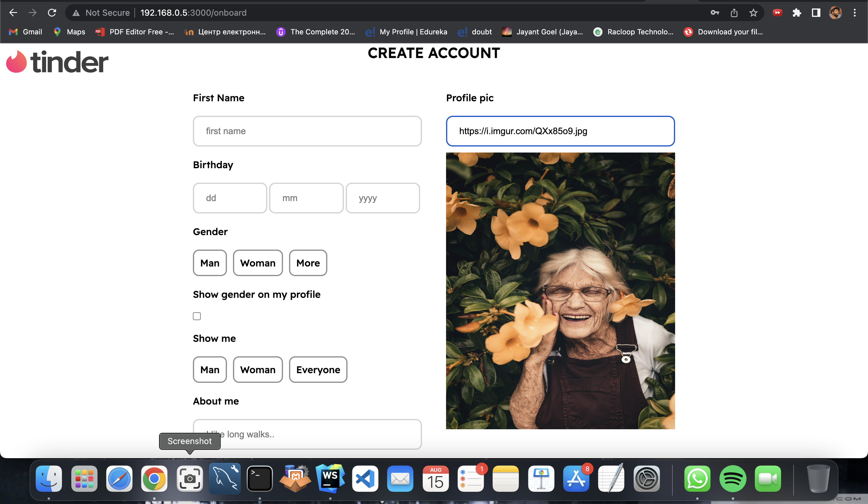868x504 pixels.
Task: Click the Profile pic URL field
Action: click(x=560, y=131)
